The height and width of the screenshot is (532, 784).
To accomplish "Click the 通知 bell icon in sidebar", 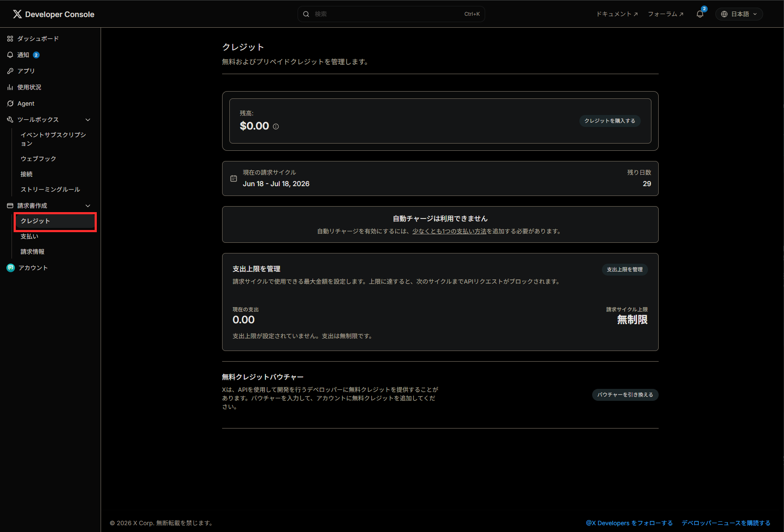I will (x=10, y=55).
